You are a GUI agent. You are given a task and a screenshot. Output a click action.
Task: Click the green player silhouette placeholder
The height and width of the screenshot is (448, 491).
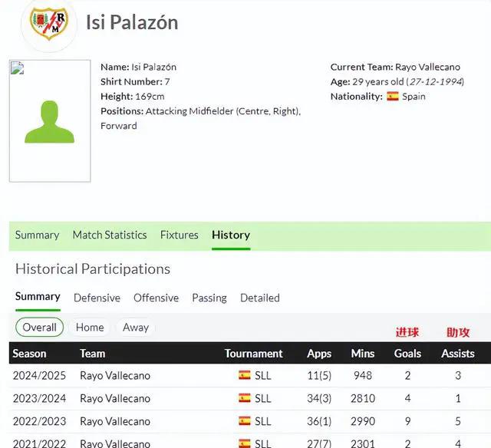click(x=49, y=122)
